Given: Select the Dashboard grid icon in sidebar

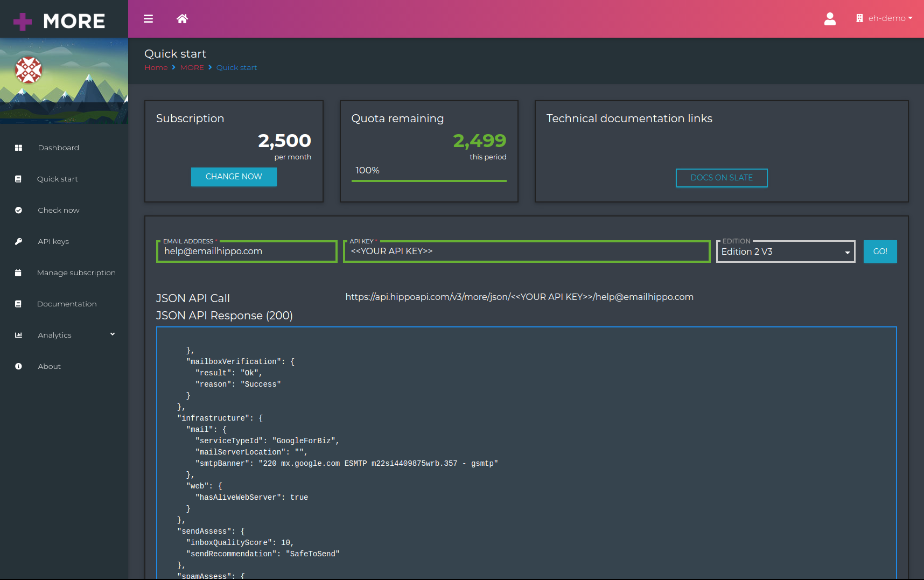Looking at the screenshot, I should 19,147.
